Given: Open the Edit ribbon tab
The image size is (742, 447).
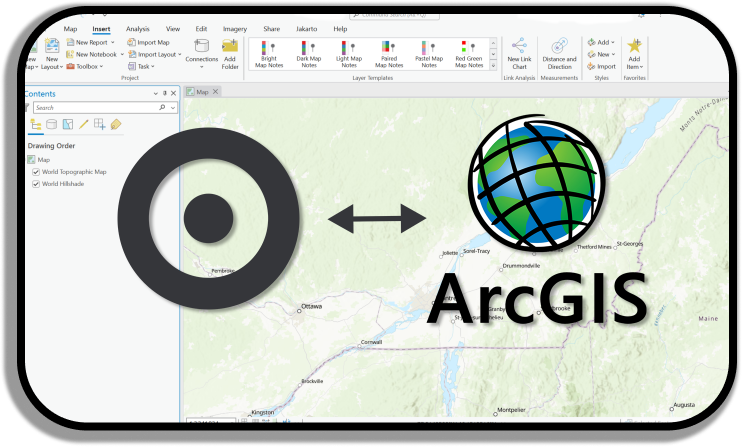Looking at the screenshot, I should [201, 29].
